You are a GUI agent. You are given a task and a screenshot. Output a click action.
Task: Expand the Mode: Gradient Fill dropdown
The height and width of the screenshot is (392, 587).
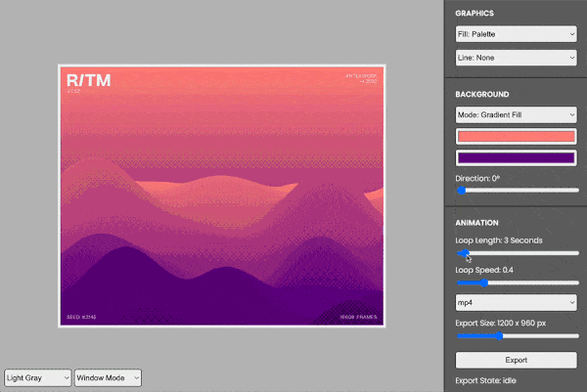point(516,114)
